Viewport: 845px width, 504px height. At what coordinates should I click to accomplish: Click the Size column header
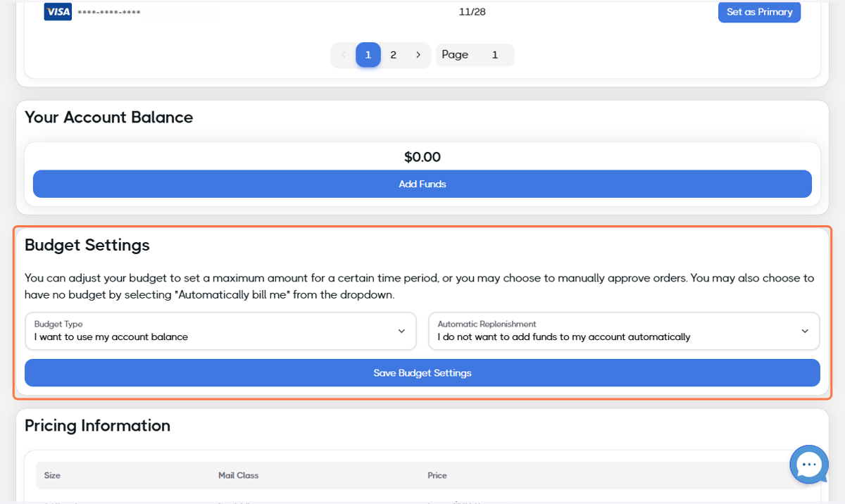[x=52, y=476]
